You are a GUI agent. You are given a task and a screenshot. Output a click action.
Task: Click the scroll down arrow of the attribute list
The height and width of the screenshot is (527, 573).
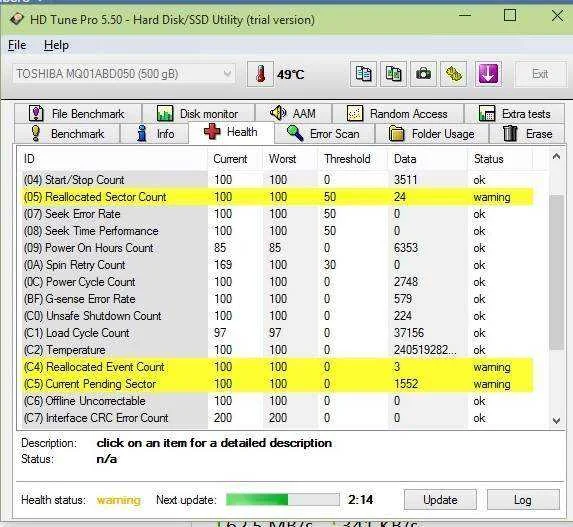(x=556, y=420)
